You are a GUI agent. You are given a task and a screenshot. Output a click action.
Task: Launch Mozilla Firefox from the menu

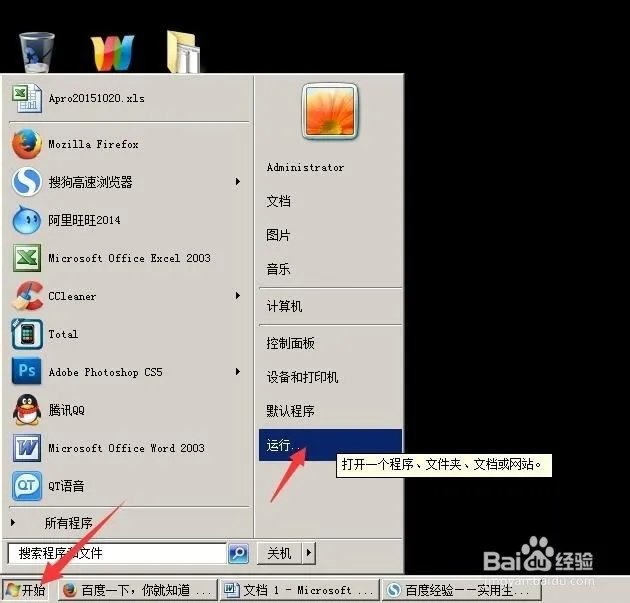(x=93, y=144)
